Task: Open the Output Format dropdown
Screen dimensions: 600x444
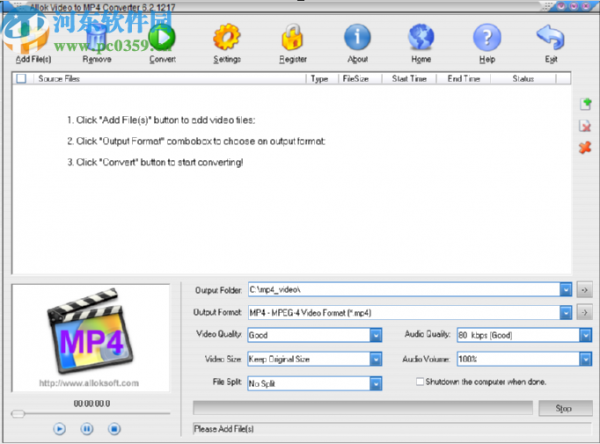Action: click(x=566, y=313)
